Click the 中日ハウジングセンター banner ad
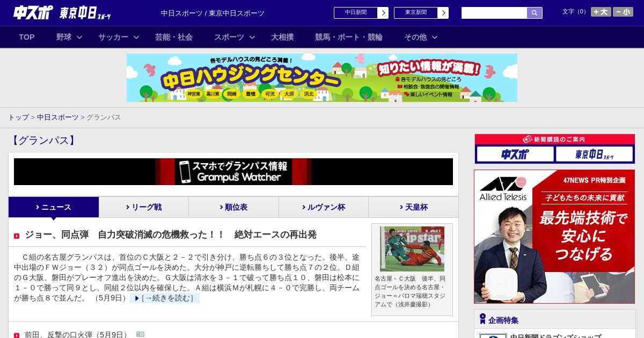This screenshot has height=338, width=644. [x=322, y=78]
